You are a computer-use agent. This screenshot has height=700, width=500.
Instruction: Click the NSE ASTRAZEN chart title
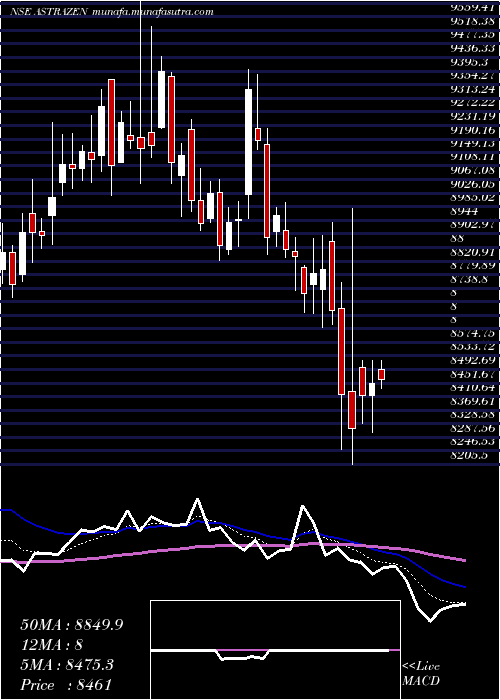click(49, 12)
